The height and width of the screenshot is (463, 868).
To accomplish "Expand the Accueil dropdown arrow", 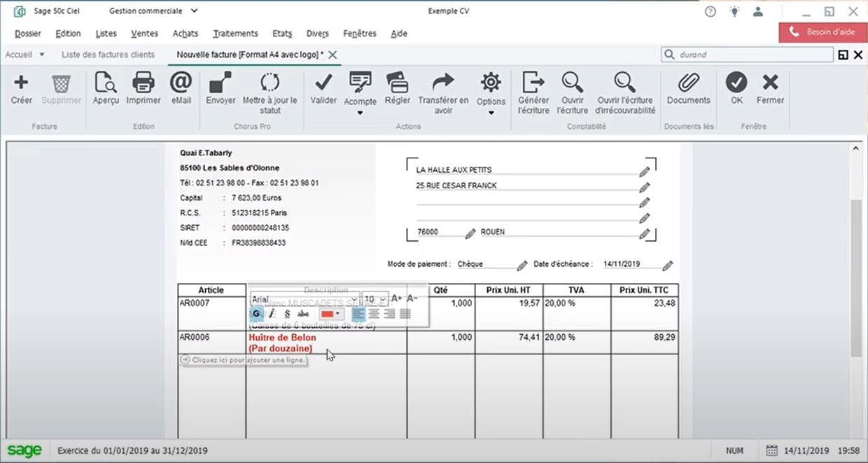I will click(41, 55).
